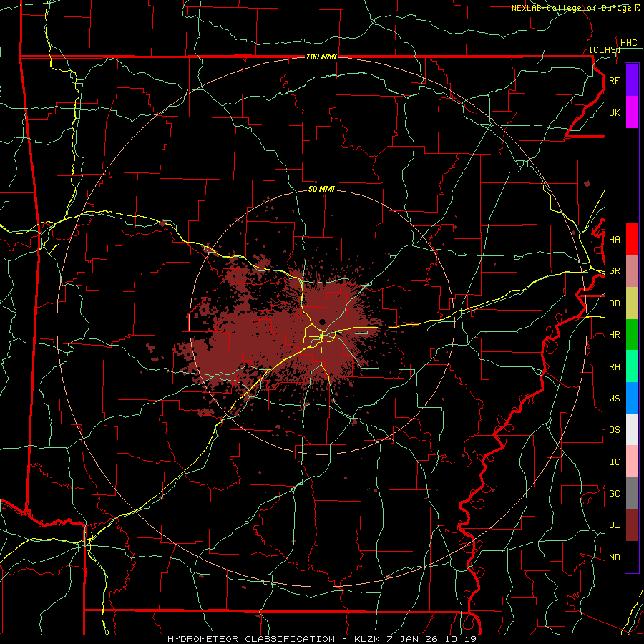Click the RA legend label
This screenshot has width=644, height=644.
point(614,367)
